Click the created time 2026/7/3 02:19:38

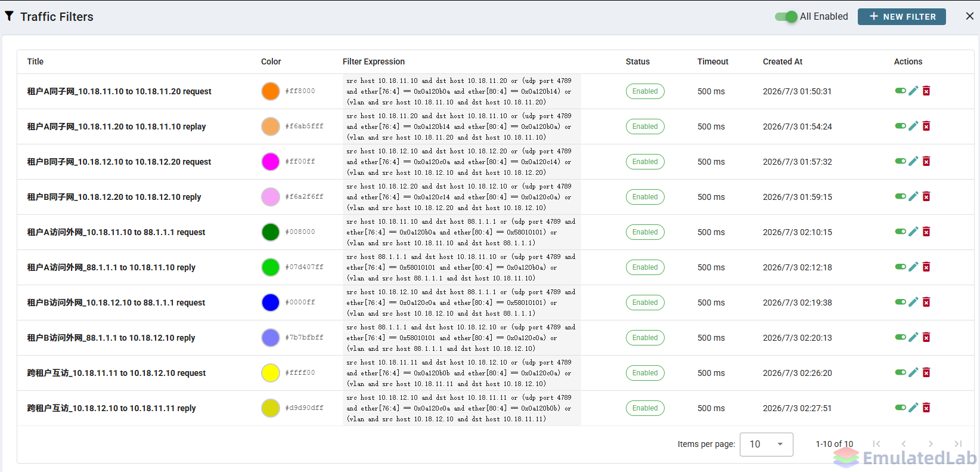coord(798,303)
